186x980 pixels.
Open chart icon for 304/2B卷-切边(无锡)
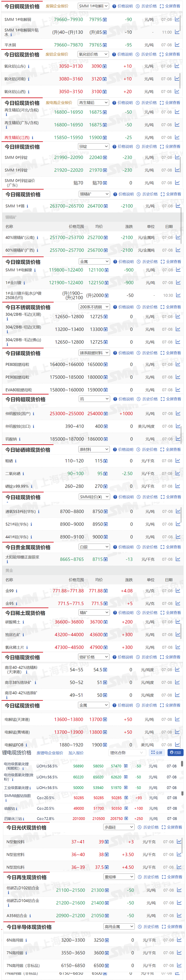click(178, 329)
